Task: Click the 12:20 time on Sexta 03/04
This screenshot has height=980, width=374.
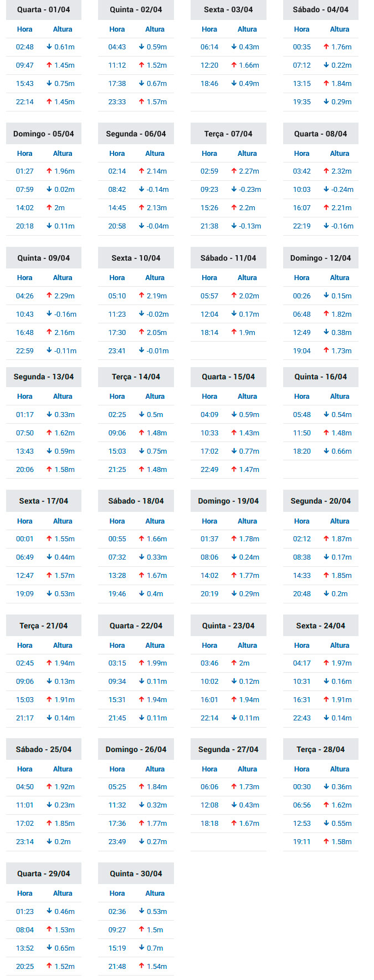Action: (209, 65)
